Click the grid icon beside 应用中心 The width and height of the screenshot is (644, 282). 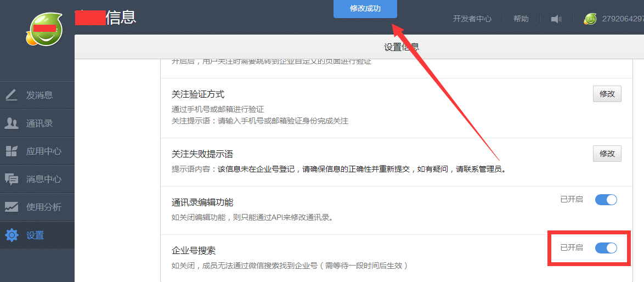[x=11, y=151]
